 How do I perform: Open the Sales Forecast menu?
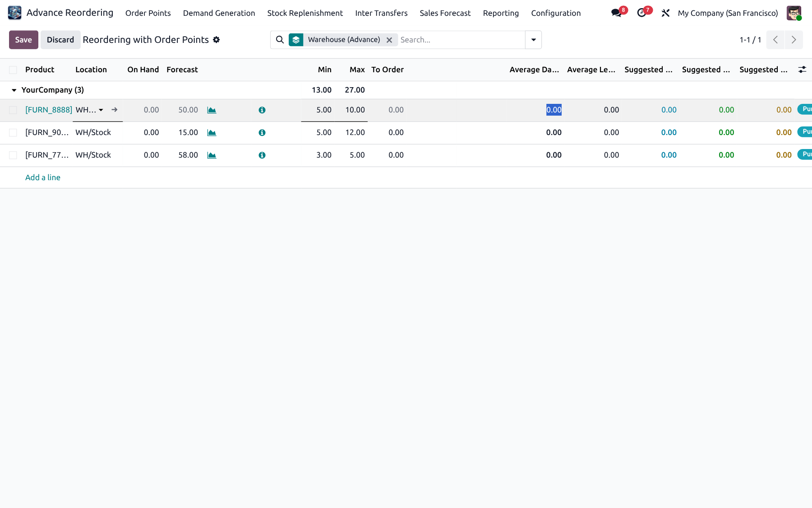[x=445, y=13]
